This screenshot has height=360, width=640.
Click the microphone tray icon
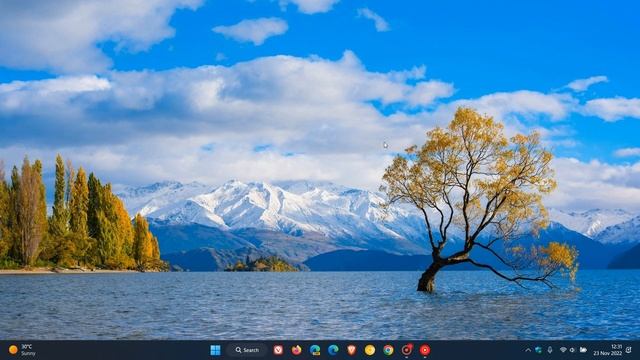[550, 350]
